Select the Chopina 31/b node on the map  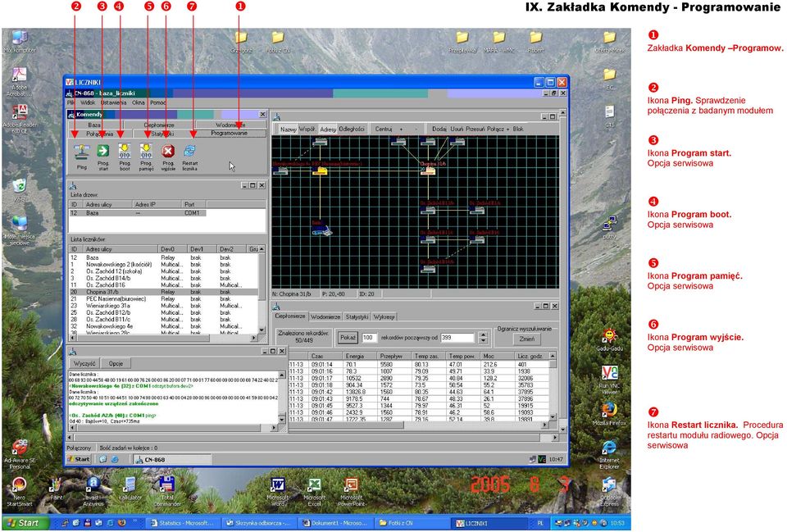point(428,171)
